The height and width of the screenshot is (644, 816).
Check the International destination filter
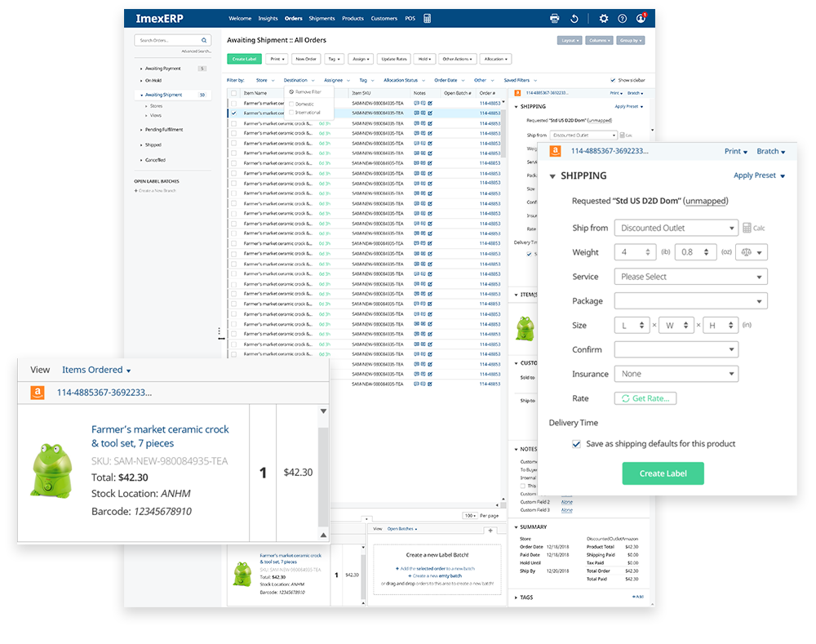pyautogui.click(x=291, y=113)
